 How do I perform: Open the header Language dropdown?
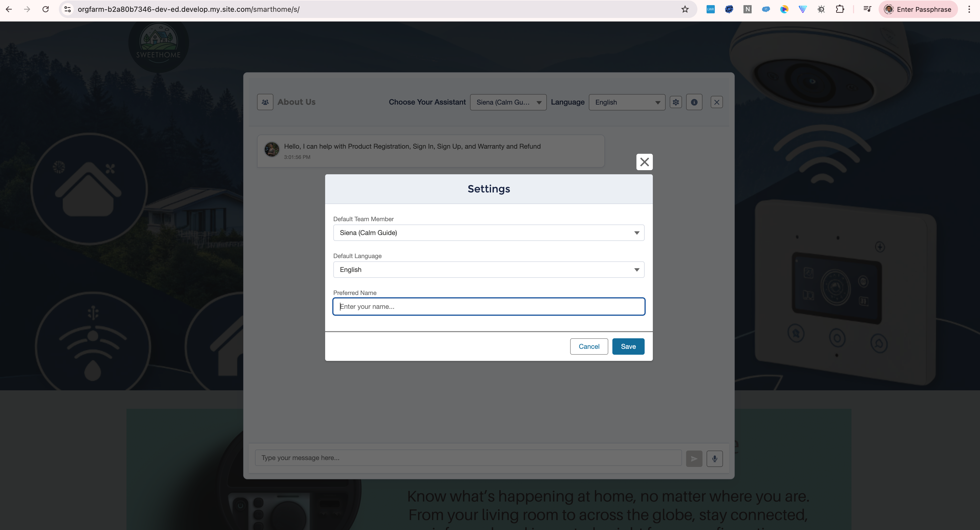[626, 102]
